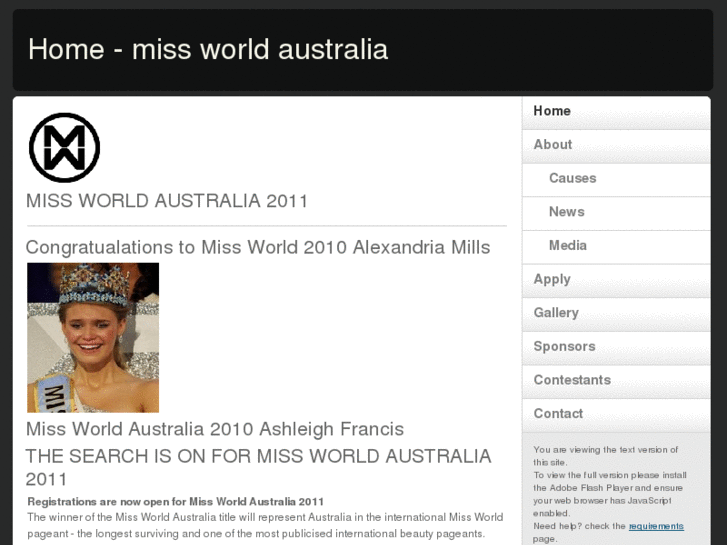View the Gallery page
Viewport: 727px width, 545px height.
pos(616,314)
